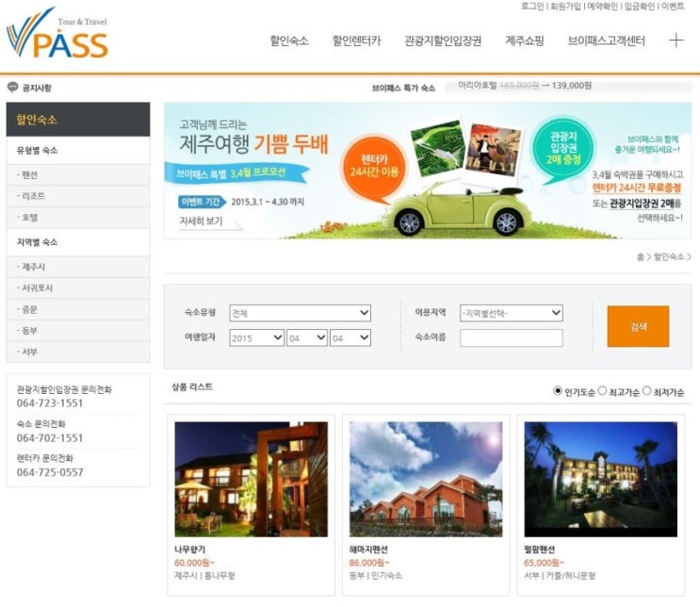700x607 pixels.
Task: Open the 여행일자 month dropdown
Action: pos(307,337)
